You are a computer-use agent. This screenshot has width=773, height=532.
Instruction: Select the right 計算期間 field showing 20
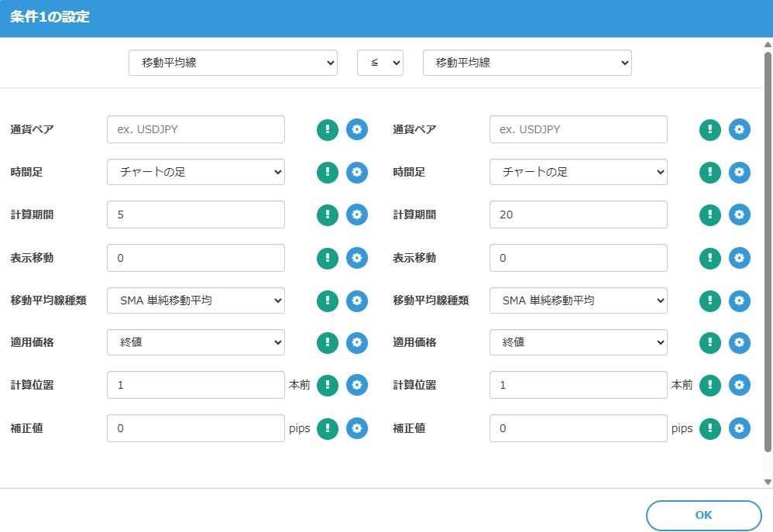578,215
